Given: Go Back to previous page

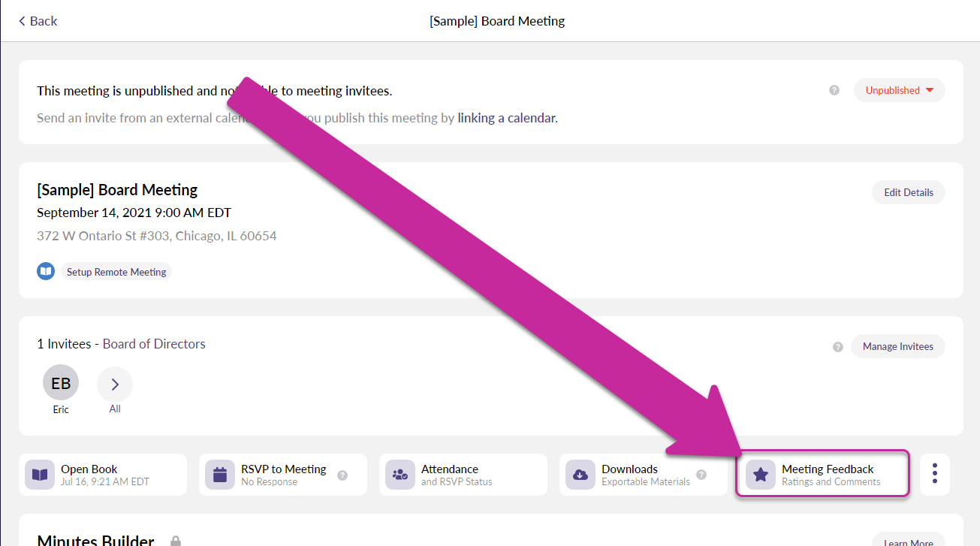Looking at the screenshot, I should [38, 21].
